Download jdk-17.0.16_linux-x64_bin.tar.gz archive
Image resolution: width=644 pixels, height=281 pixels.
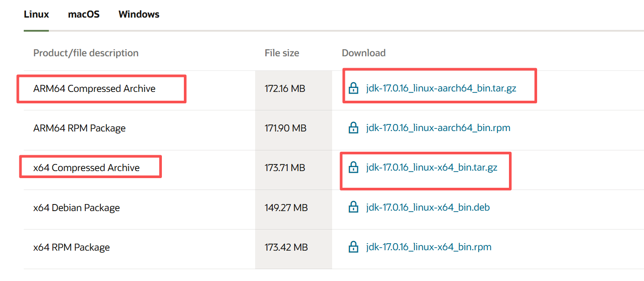point(432,168)
